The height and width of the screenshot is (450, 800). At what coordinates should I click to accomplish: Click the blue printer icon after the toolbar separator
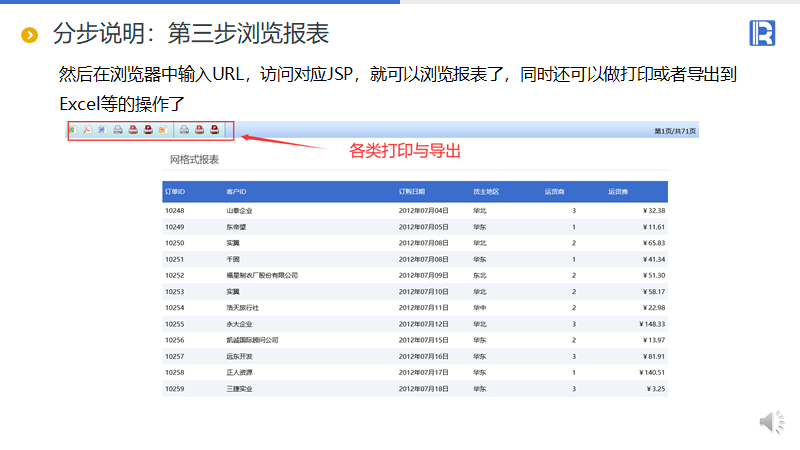pos(184,130)
